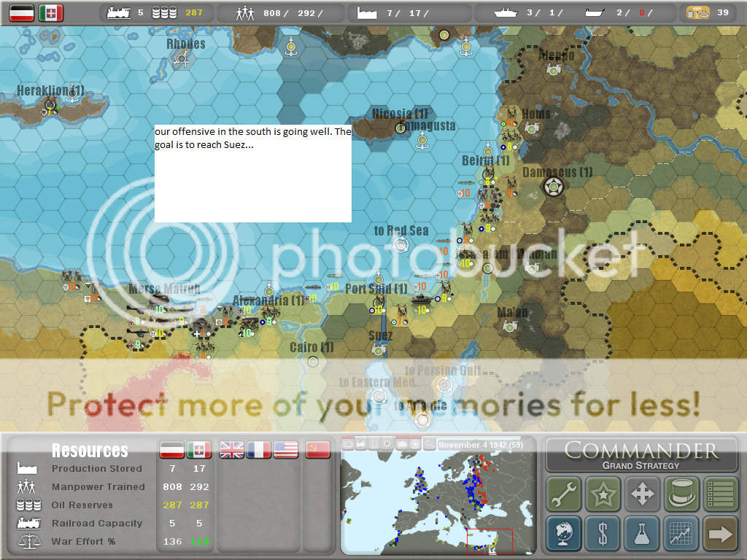Open research with the flask icon

(642, 534)
